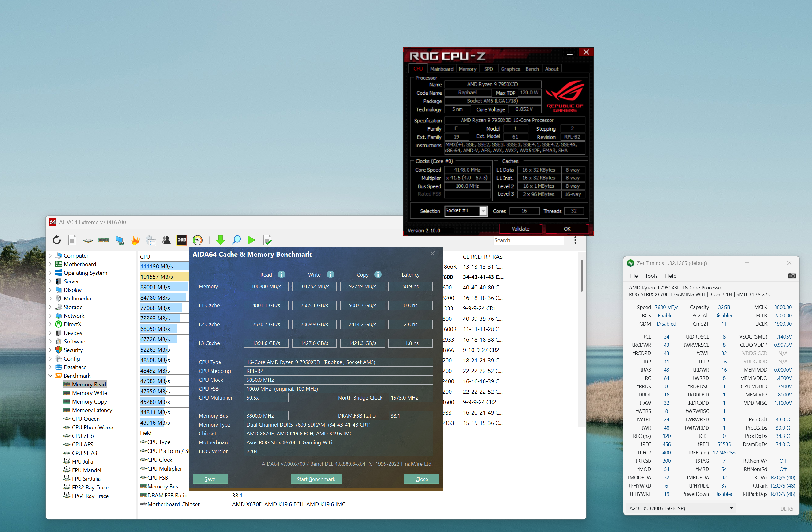
Task: Expand the Computer tree node
Action: (x=50, y=256)
